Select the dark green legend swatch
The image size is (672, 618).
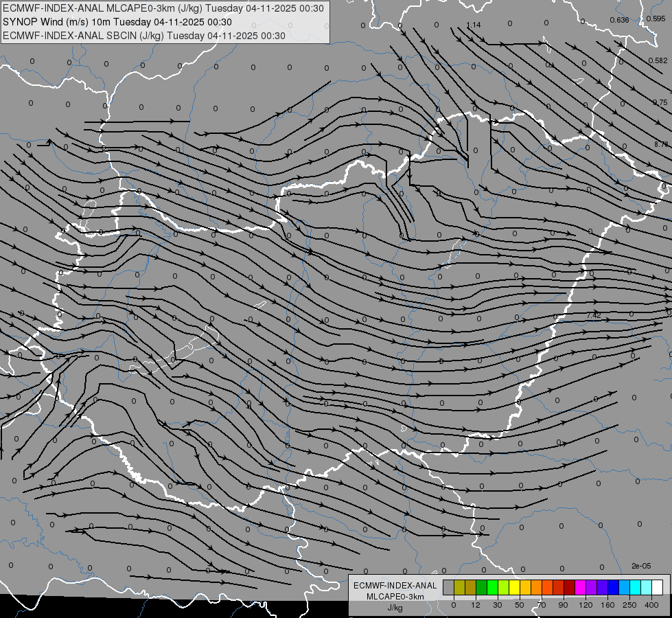pos(482,588)
